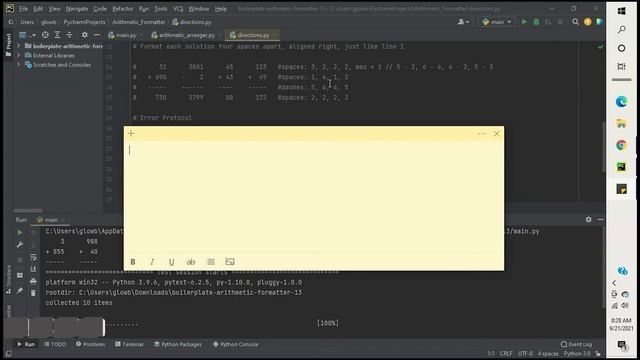Viewport: 640px width, 360px height.
Task: Open the TODO tool window
Action: pos(55,344)
